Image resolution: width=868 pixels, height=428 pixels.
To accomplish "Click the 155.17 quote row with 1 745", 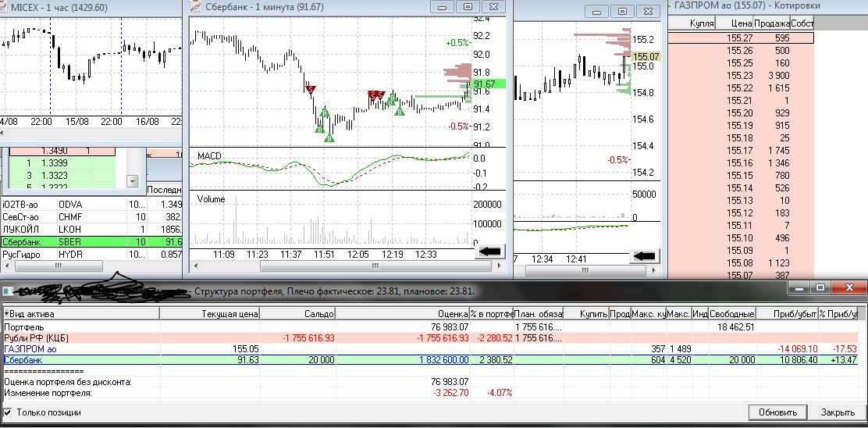I will (x=741, y=150).
